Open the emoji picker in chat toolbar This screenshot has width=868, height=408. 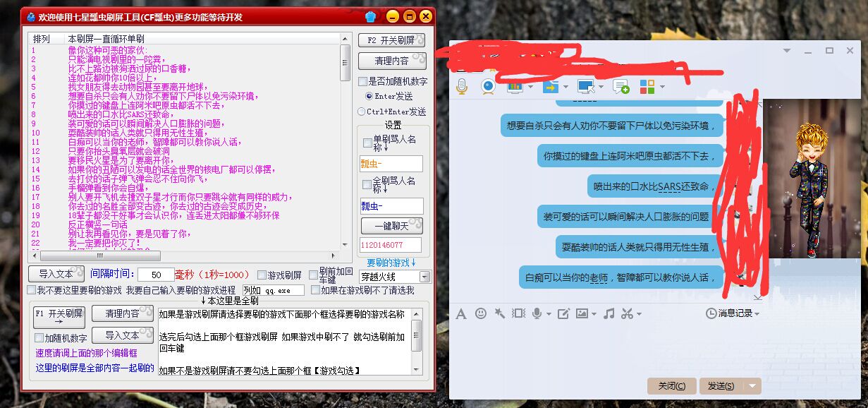[481, 313]
